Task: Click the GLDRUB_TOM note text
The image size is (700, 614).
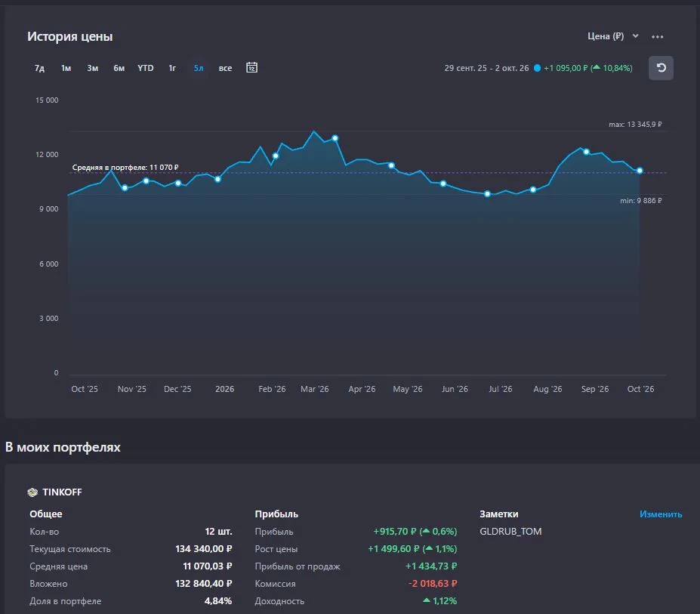Action: coord(510,532)
